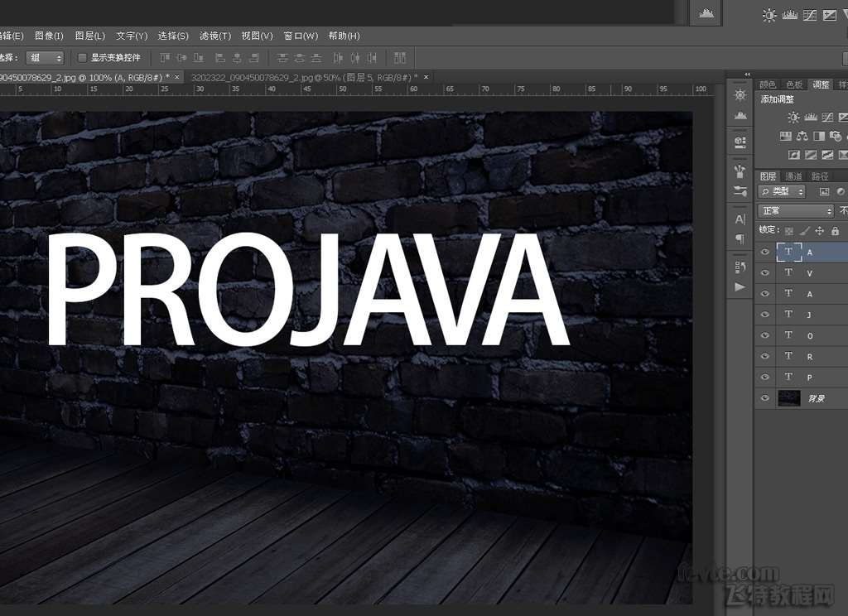
Task: Close the document tab at 50% (图层 5)
Action: (x=426, y=77)
